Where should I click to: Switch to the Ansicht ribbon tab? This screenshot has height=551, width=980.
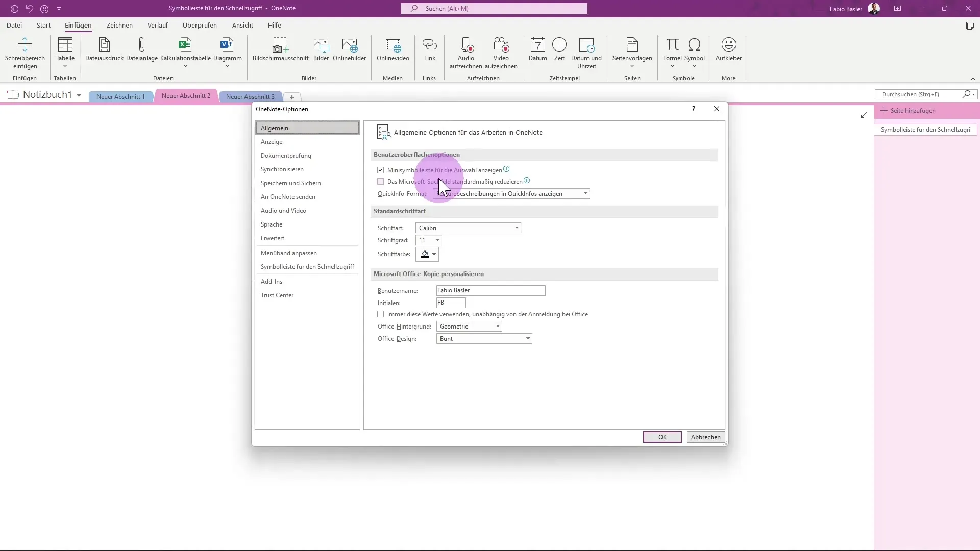242,25
